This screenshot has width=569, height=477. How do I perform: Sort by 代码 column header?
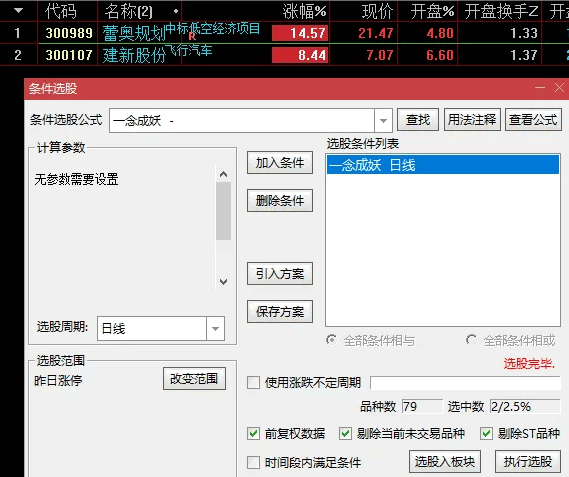(x=61, y=11)
